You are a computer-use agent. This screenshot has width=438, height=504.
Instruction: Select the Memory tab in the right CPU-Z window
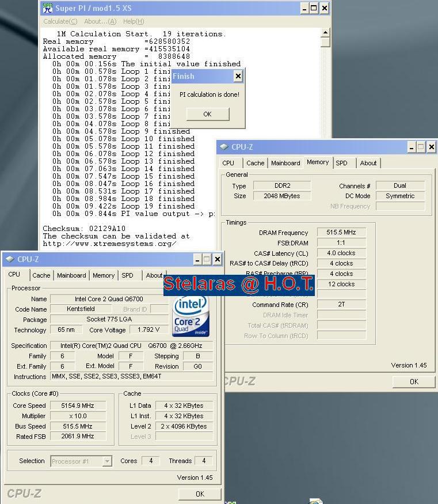tap(318, 162)
